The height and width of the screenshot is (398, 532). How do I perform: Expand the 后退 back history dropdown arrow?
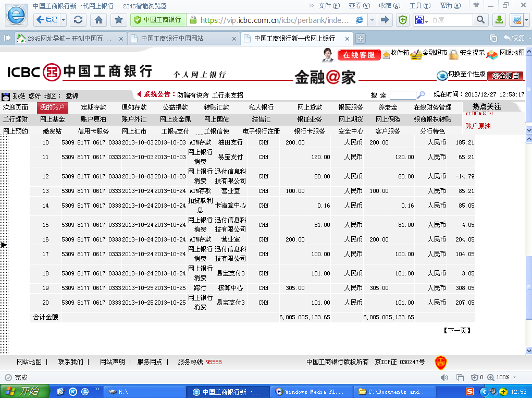[64, 20]
